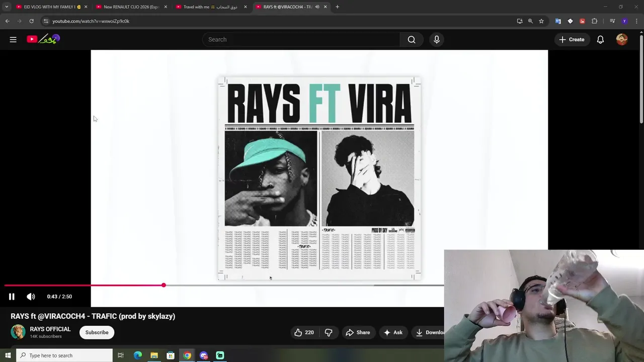This screenshot has height=362, width=644.
Task: Open the Extensions puzzle menu
Action: (x=595, y=21)
